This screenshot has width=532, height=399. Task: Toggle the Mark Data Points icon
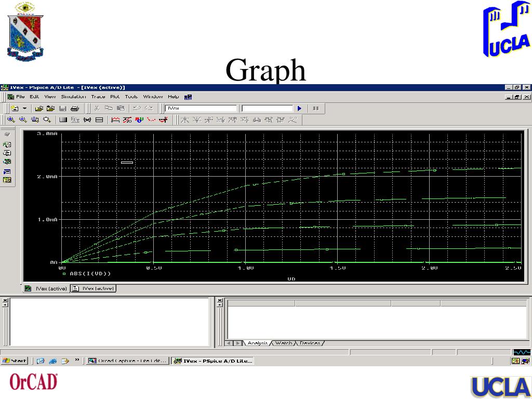(x=151, y=119)
